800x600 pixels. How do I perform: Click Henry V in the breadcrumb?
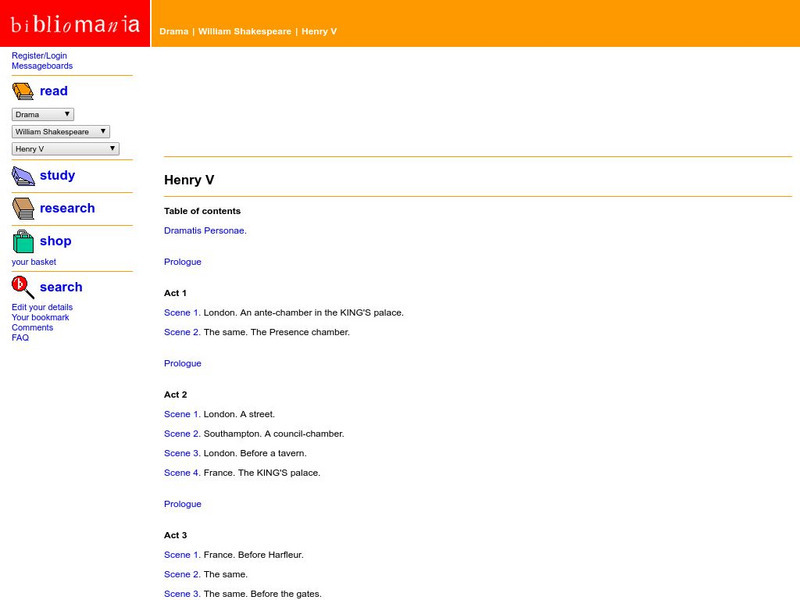[319, 31]
